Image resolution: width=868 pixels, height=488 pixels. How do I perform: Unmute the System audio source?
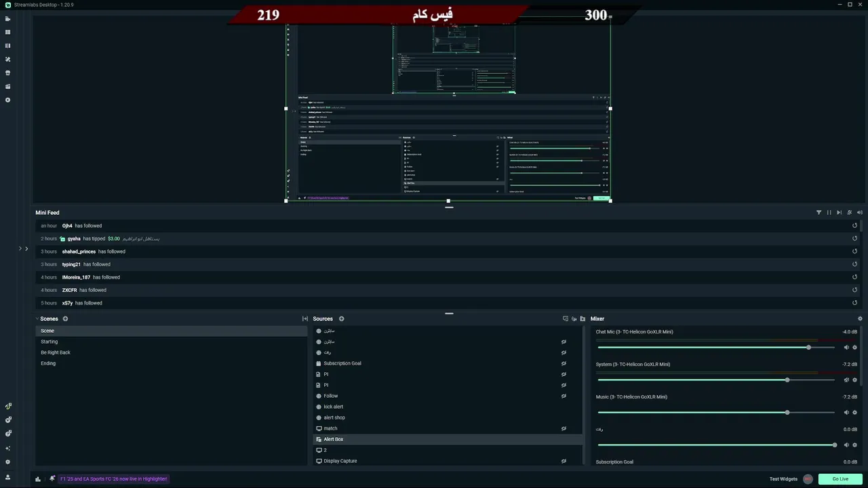click(846, 380)
